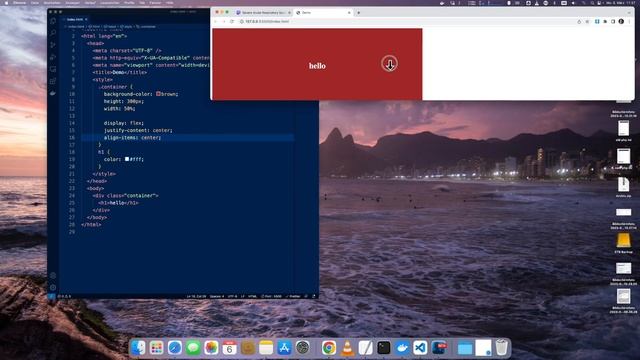Open Chrome extensions puzzle icon
The image size is (640, 360).
tap(605, 21)
